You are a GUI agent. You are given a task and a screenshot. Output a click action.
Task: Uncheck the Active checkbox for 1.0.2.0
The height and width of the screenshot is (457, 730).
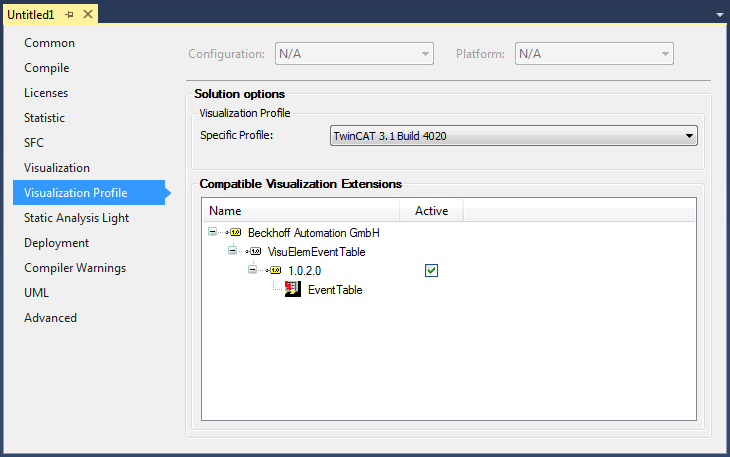pyautogui.click(x=432, y=270)
